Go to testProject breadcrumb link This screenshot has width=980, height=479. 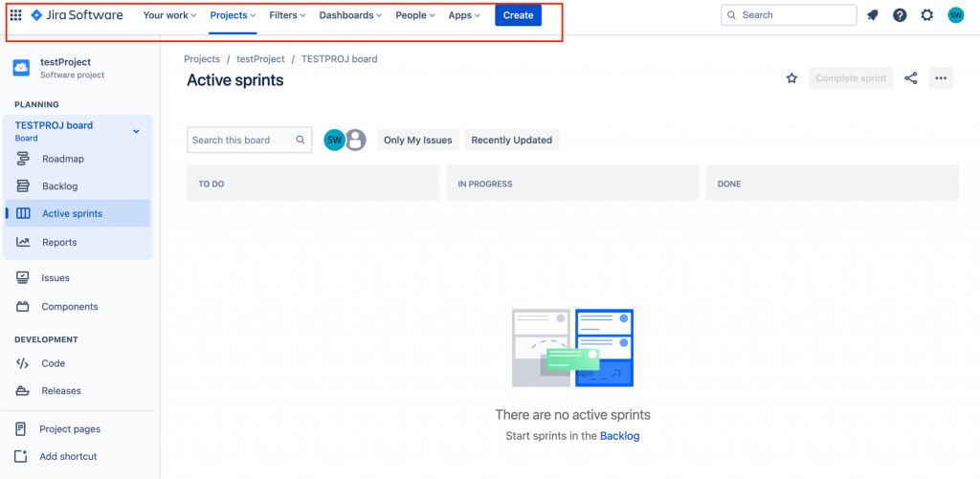click(260, 58)
